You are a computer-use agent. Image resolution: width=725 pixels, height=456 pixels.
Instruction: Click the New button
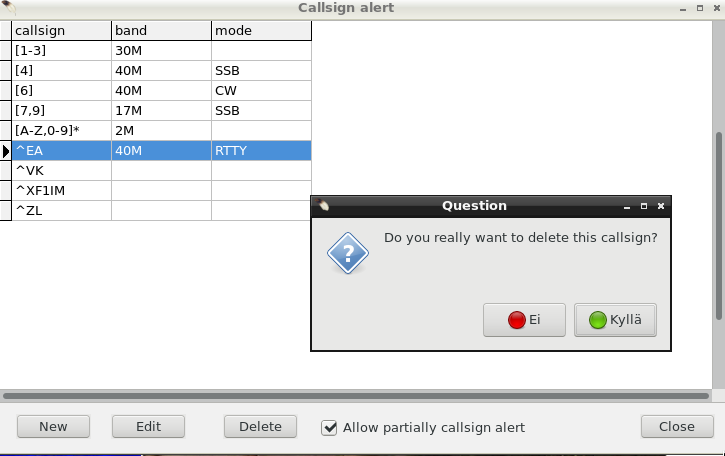point(53,426)
